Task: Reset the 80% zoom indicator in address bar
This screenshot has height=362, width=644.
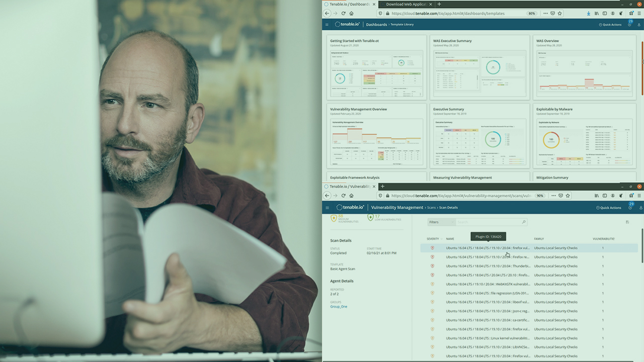Action: pyautogui.click(x=531, y=14)
